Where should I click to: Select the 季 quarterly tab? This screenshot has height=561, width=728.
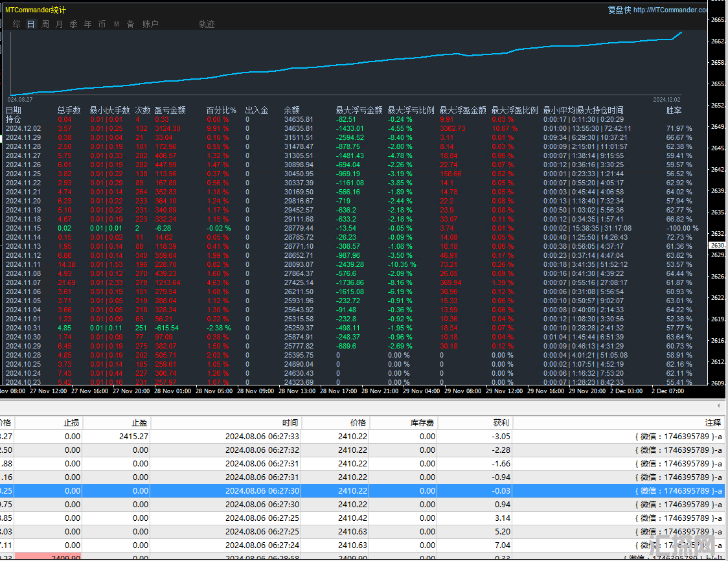73,24
